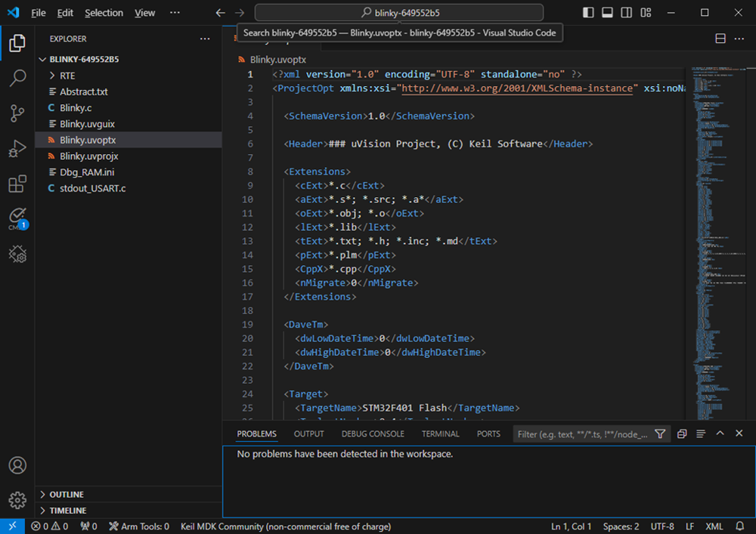Viewport: 756px width, 534px height.
Task: Expand the OUTLINE section
Action: click(129, 495)
